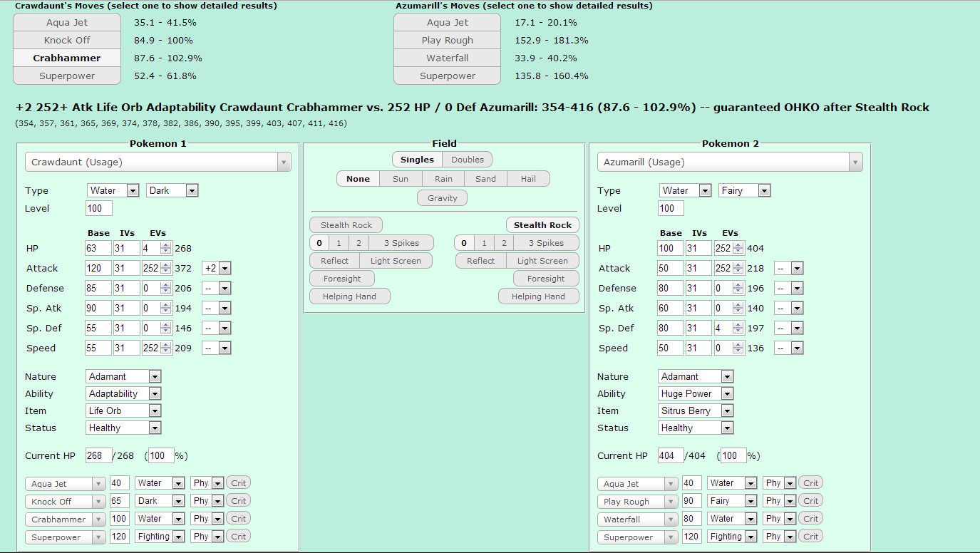Open Crawdaunt's +2 Attack boost dropdown
The width and height of the screenshot is (980, 553).
(217, 268)
